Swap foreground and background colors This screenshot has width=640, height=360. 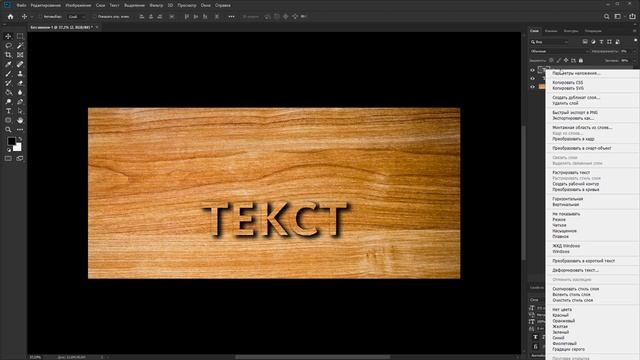(x=20, y=139)
